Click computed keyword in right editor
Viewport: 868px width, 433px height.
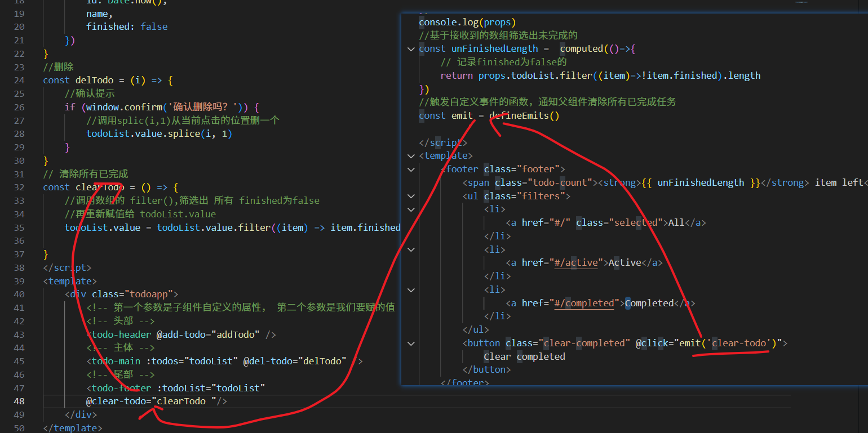pos(581,49)
